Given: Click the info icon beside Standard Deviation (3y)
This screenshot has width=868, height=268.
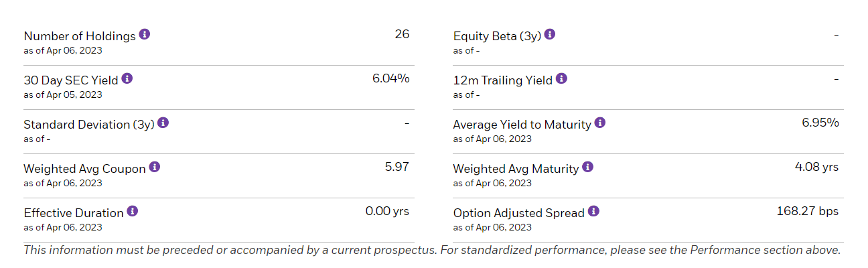Looking at the screenshot, I should pyautogui.click(x=163, y=123).
